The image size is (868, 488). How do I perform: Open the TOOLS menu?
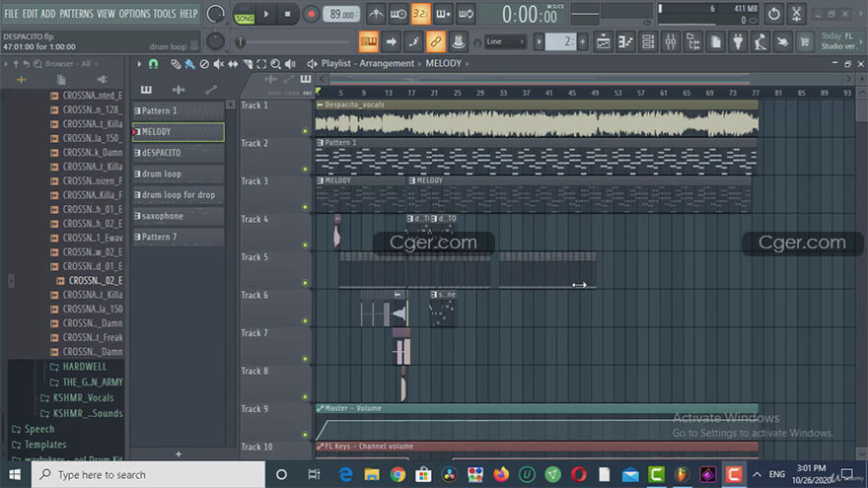165,14
